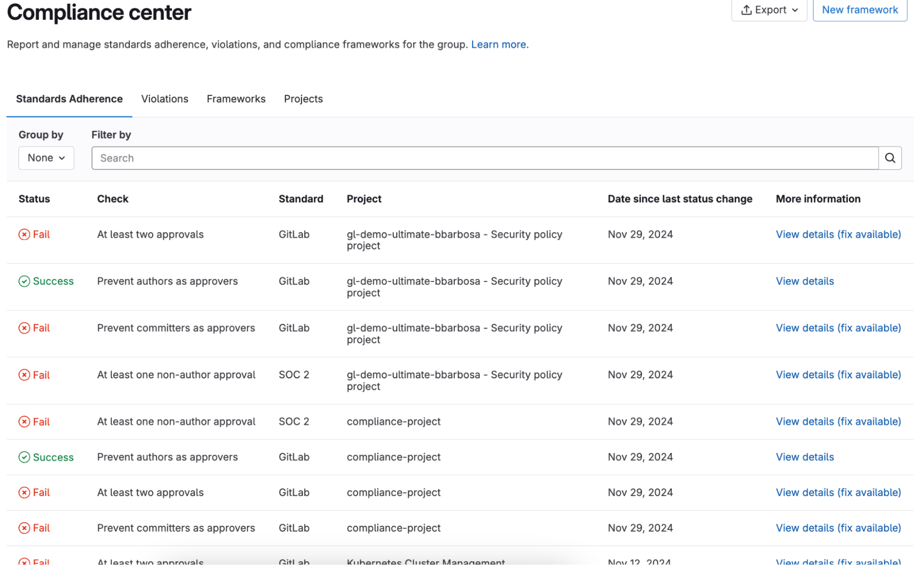The image size is (924, 565).
Task: Open fix available details for compliance-project SOC 2
Action: click(x=838, y=422)
